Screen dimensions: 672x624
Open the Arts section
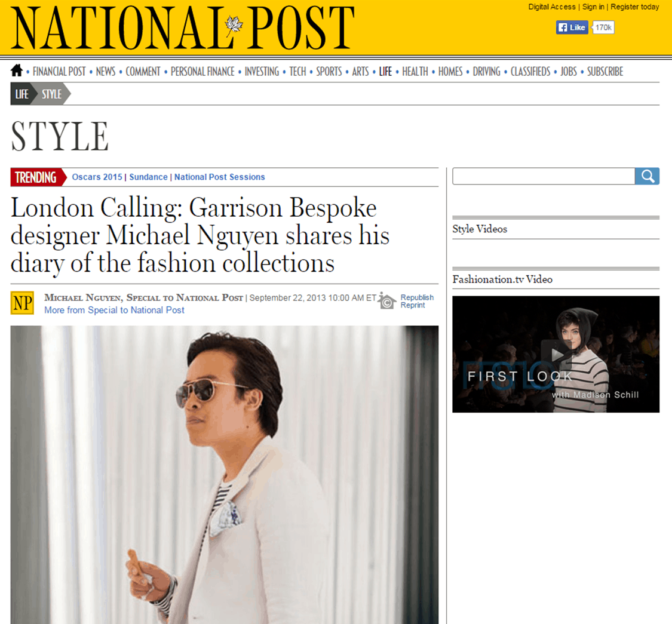[x=360, y=72]
